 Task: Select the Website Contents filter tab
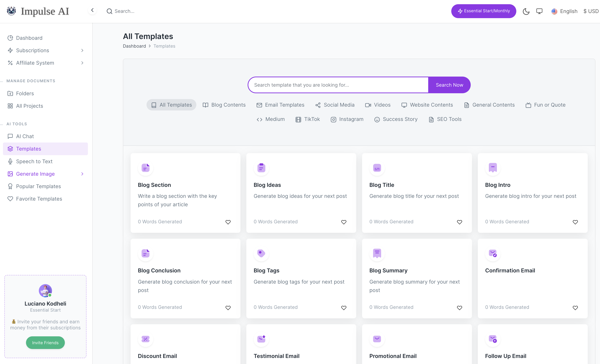point(427,105)
